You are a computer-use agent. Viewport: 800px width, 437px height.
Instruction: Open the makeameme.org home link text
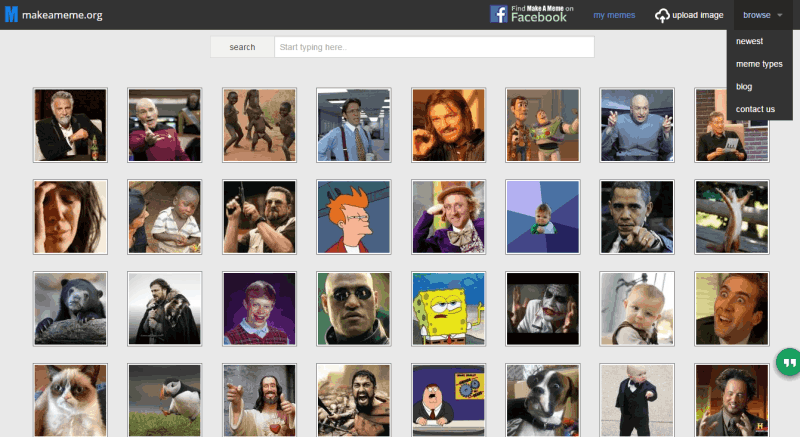tap(62, 15)
